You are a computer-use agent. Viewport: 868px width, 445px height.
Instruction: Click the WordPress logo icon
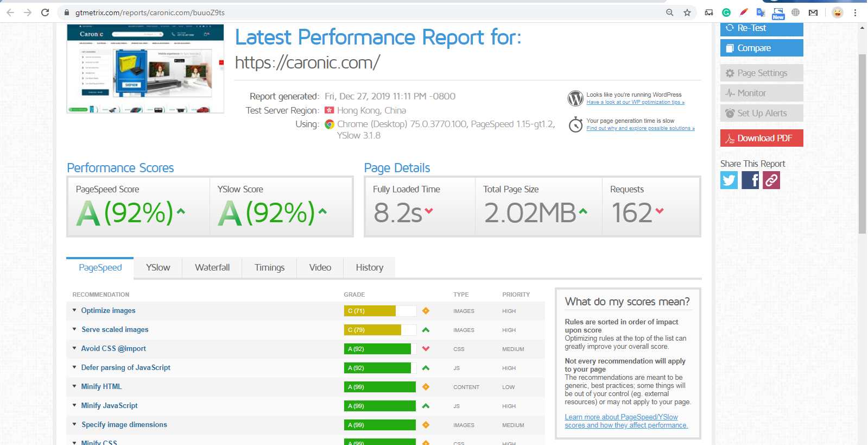(575, 98)
